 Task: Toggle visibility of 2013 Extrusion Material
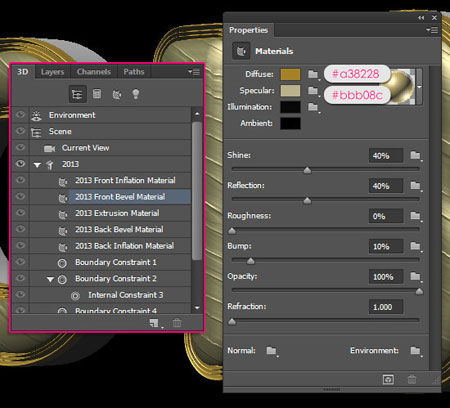20,213
